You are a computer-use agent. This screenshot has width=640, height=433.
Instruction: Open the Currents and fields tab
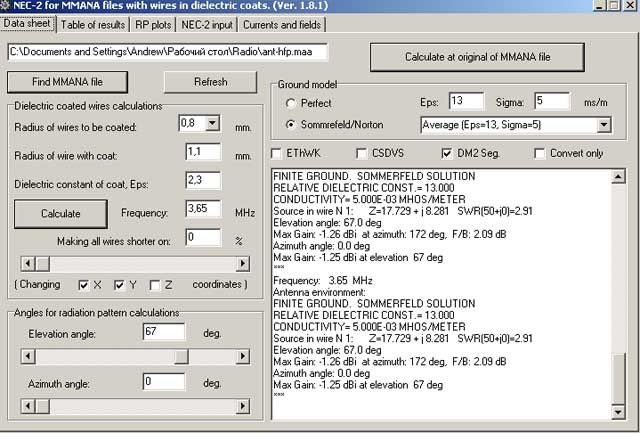tap(282, 25)
